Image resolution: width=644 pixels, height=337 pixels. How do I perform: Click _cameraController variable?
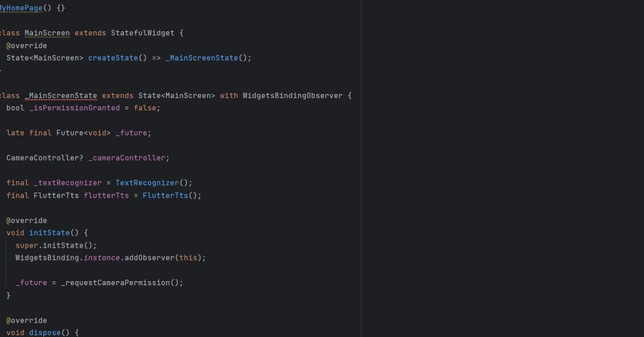126,158
